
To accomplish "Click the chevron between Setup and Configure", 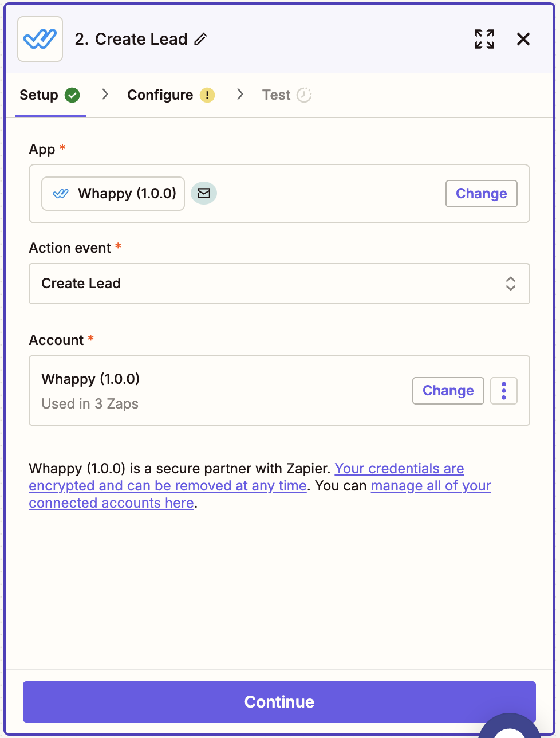I will 105,95.
